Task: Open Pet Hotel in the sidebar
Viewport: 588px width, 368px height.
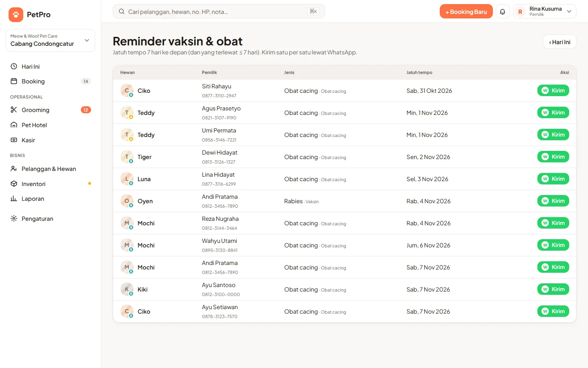Action: (51, 125)
